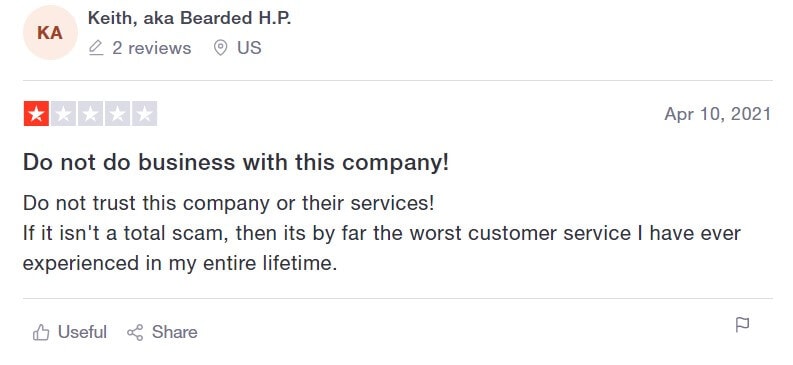Click the location pin icon
793x365 pixels.
[x=220, y=48]
